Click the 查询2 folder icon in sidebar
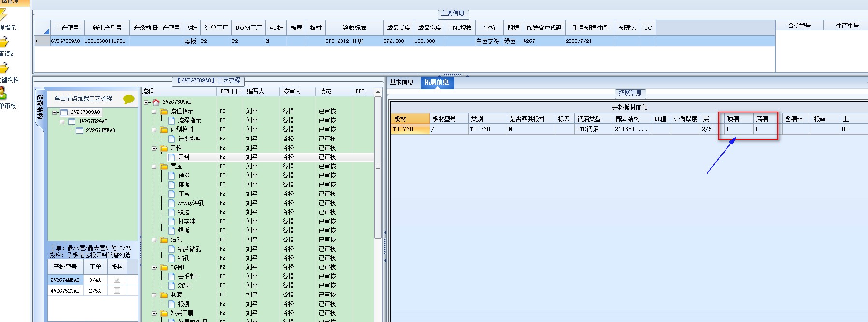This screenshot has width=868, height=322. point(4,42)
